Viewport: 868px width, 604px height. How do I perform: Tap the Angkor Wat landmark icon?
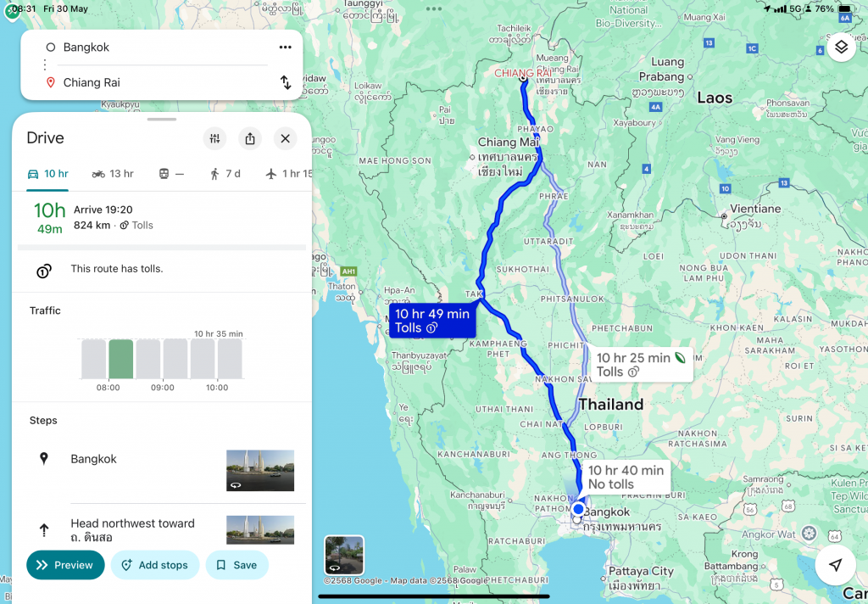point(810,534)
